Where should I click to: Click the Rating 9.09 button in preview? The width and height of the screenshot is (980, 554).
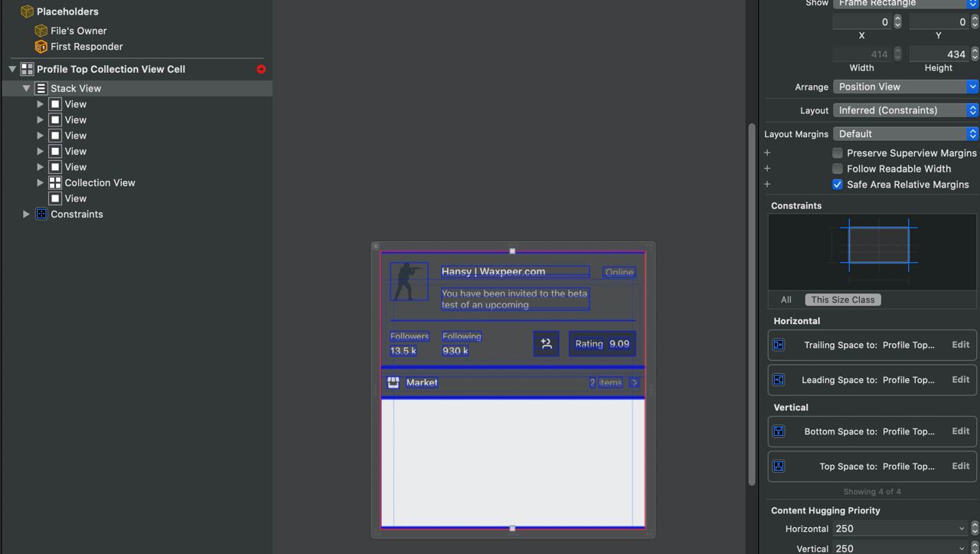point(603,344)
